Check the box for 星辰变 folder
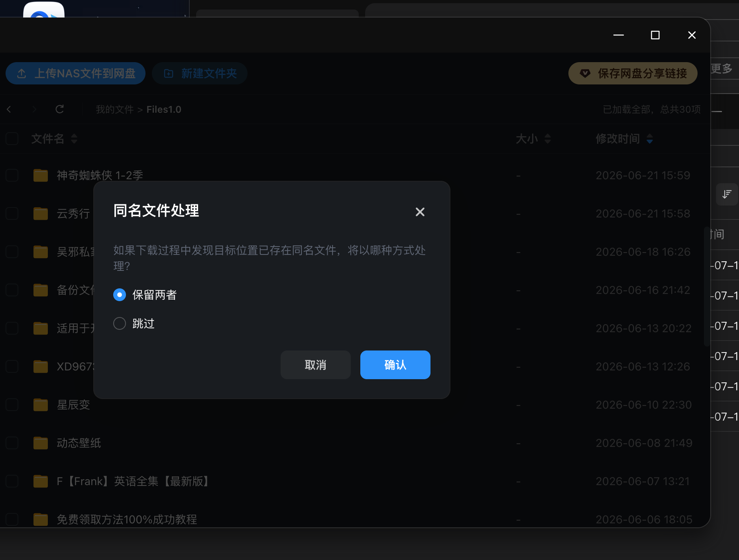 [12, 405]
